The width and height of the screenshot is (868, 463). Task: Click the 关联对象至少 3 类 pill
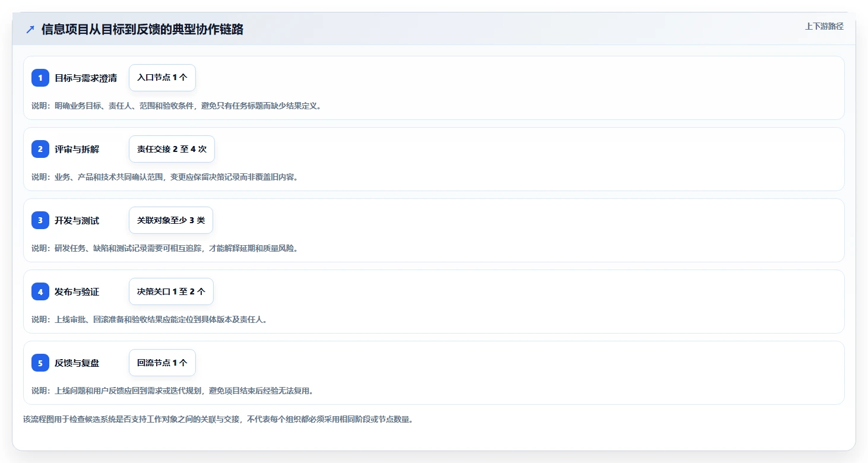[x=171, y=220]
